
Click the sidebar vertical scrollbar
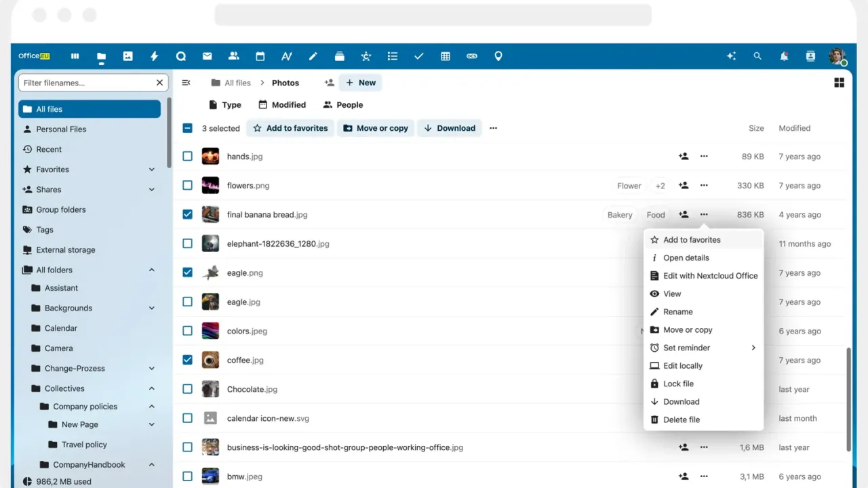pos(169,132)
